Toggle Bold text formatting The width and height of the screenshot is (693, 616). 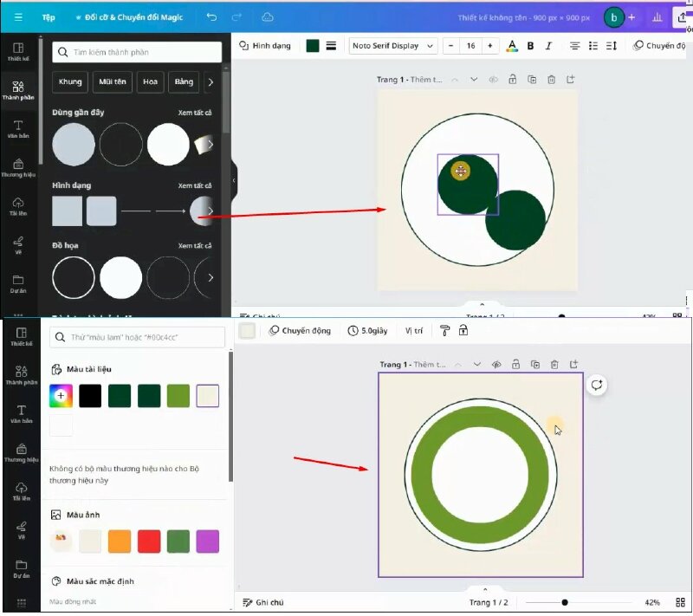(x=530, y=46)
